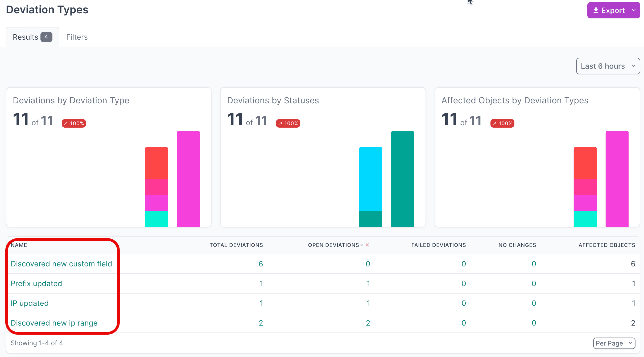Click the Results count badge 4
The height and width of the screenshot is (357, 644).
[46, 37]
